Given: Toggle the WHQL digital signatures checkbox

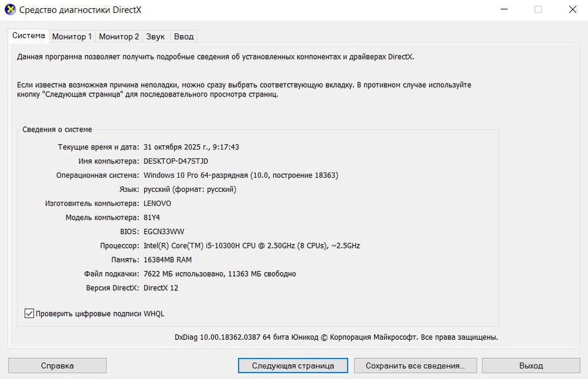Looking at the screenshot, I should [29, 314].
